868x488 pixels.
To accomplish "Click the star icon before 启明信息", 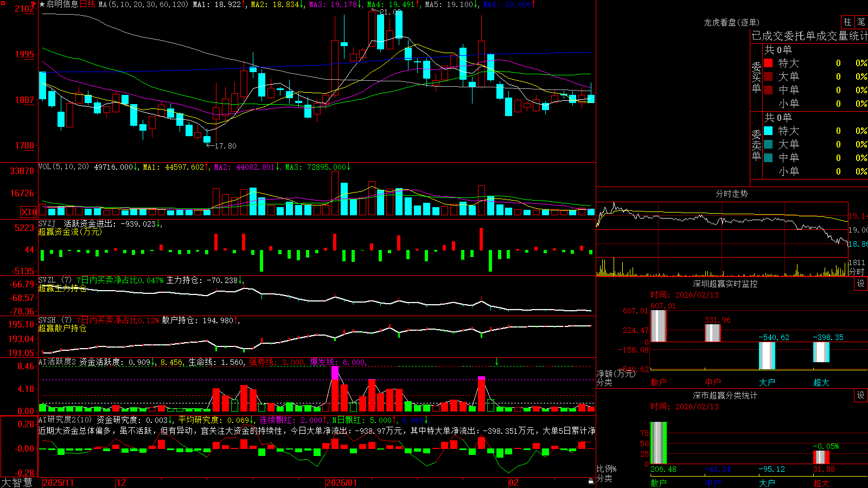I will [42, 4].
